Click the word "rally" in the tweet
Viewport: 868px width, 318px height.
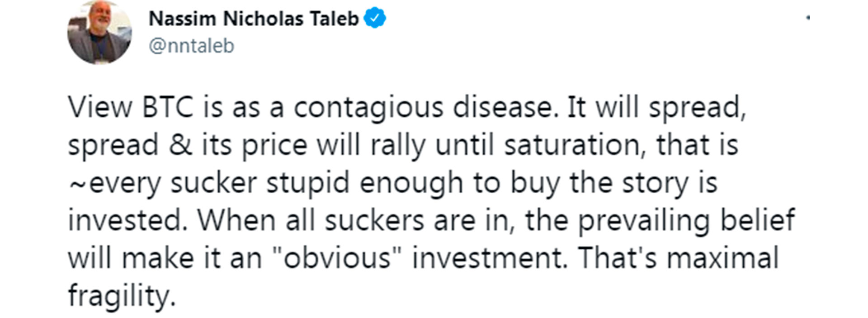point(398,145)
